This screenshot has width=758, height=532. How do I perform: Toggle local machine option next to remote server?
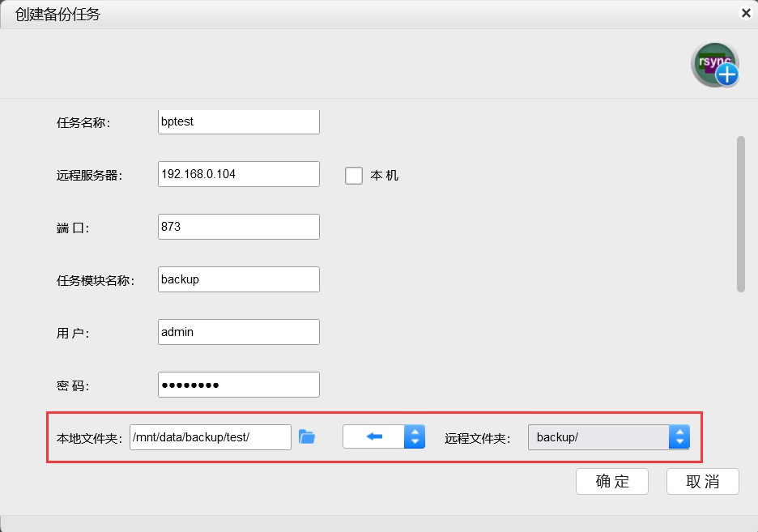coord(353,175)
